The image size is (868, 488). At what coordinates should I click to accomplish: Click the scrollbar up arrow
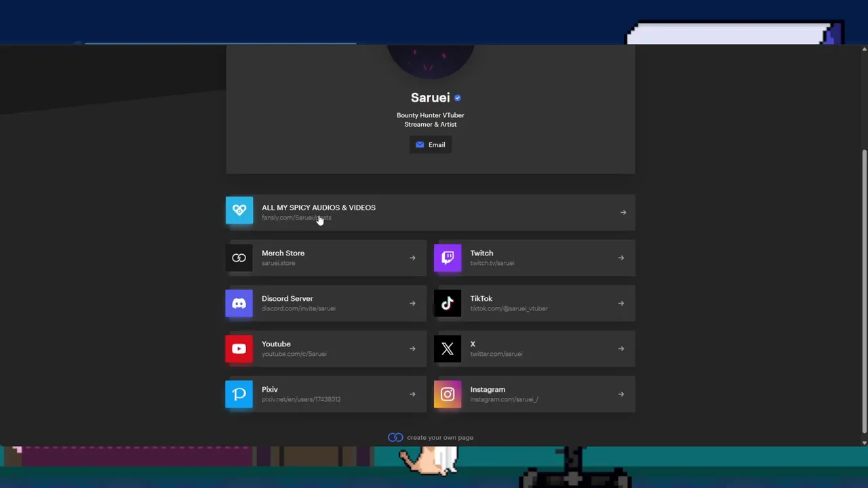864,49
